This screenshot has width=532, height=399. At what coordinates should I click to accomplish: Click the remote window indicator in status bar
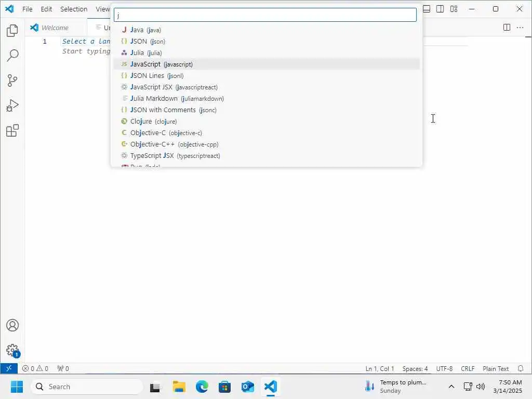point(9,368)
